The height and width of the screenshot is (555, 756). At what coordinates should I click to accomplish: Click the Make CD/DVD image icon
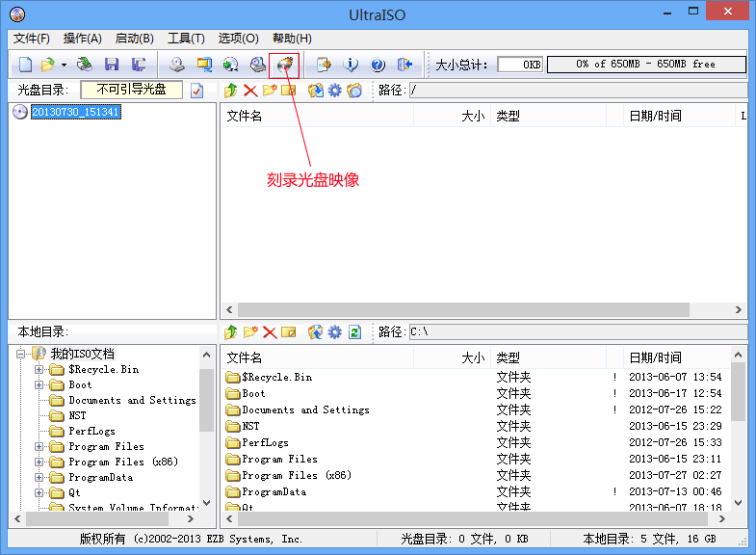[177, 65]
